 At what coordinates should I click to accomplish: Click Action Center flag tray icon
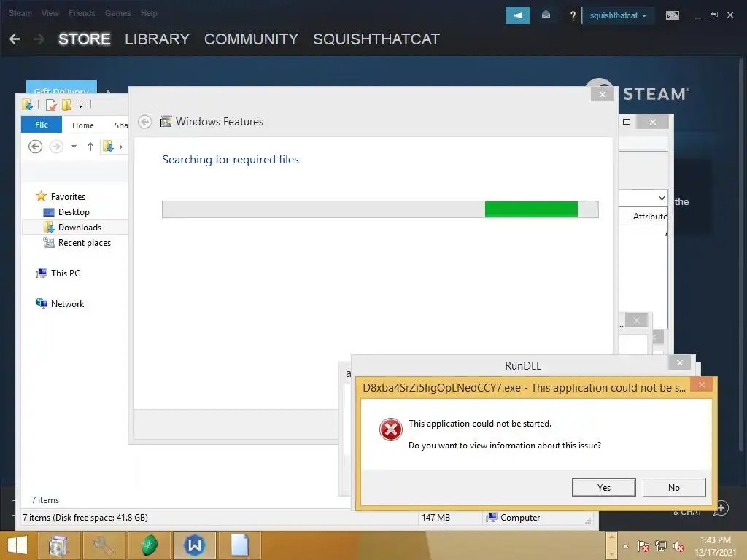[643, 546]
